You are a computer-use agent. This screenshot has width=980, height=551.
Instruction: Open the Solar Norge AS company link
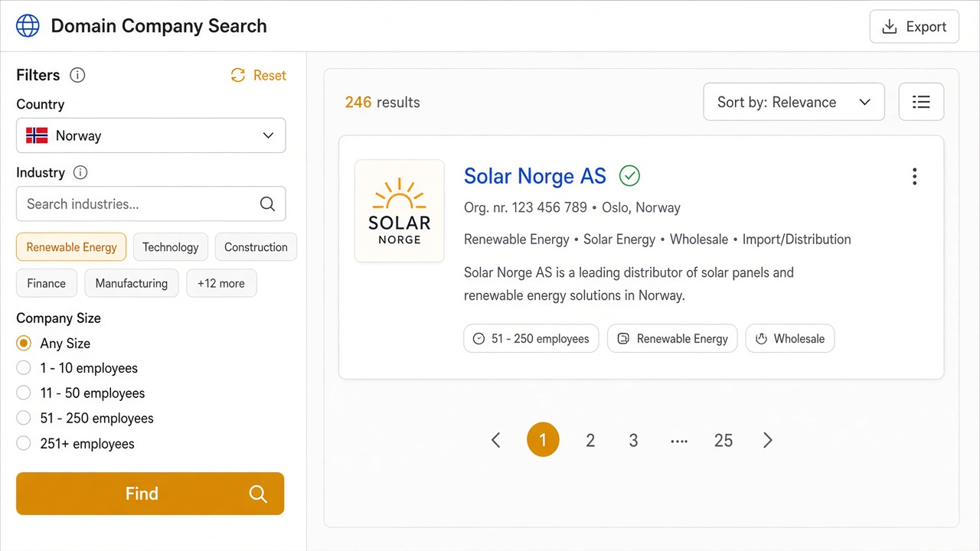point(535,176)
